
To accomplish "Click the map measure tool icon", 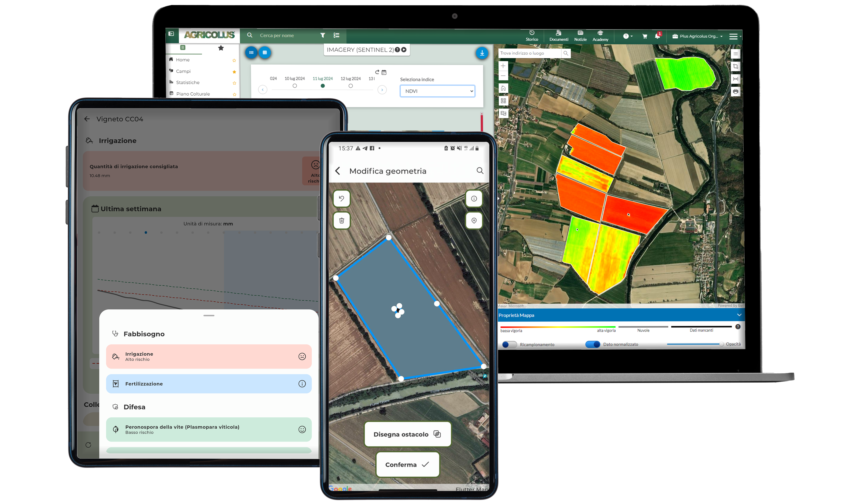I will tap(736, 79).
